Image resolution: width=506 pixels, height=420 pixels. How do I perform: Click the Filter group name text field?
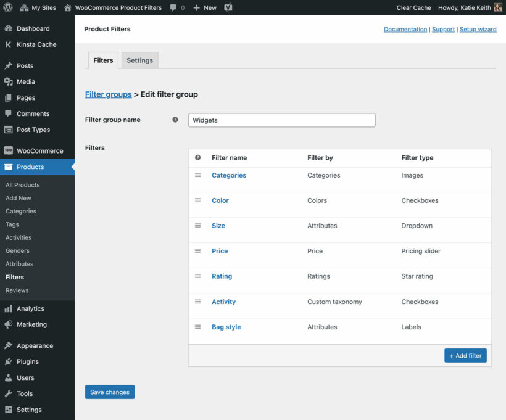(x=281, y=120)
